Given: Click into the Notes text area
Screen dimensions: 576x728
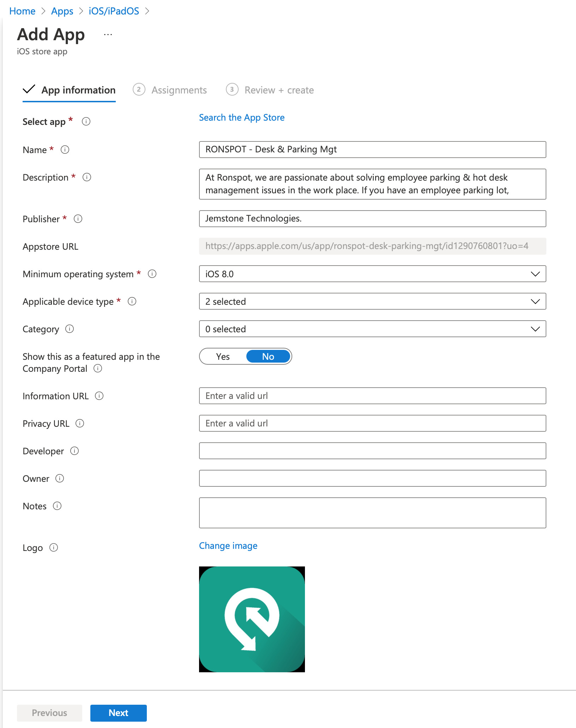Looking at the screenshot, I should click(372, 513).
